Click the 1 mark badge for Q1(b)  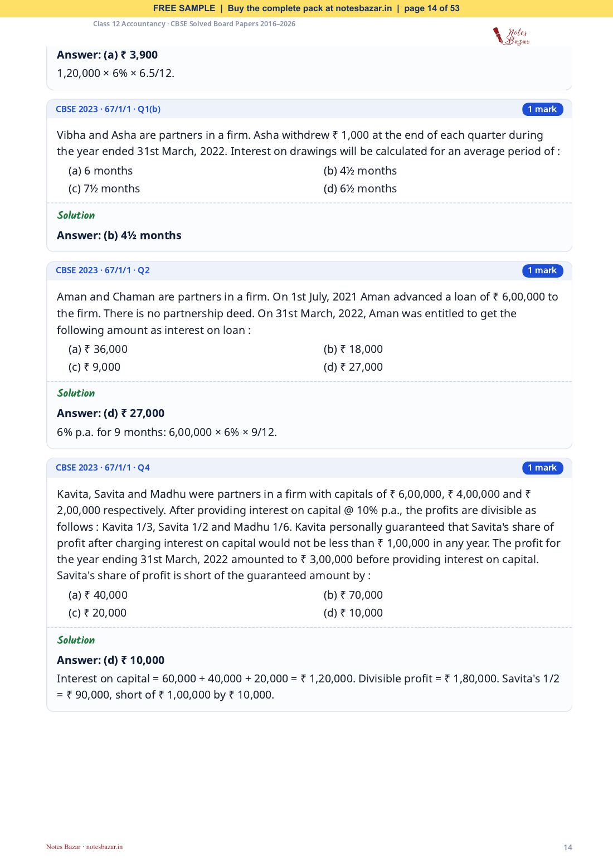click(542, 109)
